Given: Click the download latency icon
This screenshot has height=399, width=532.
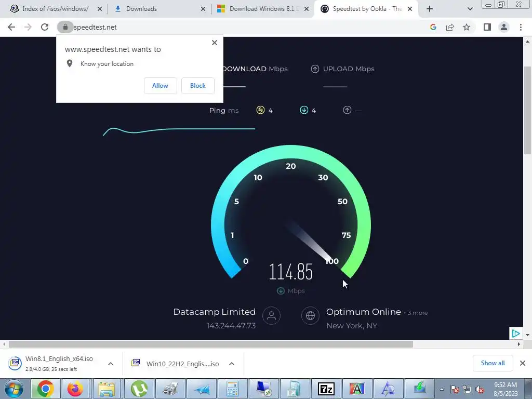Looking at the screenshot, I should 304,110.
